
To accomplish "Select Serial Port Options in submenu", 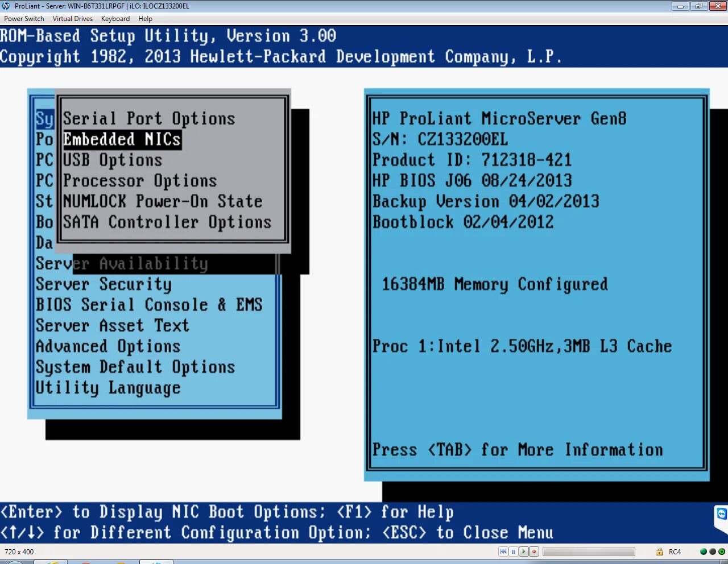I will 149,118.
